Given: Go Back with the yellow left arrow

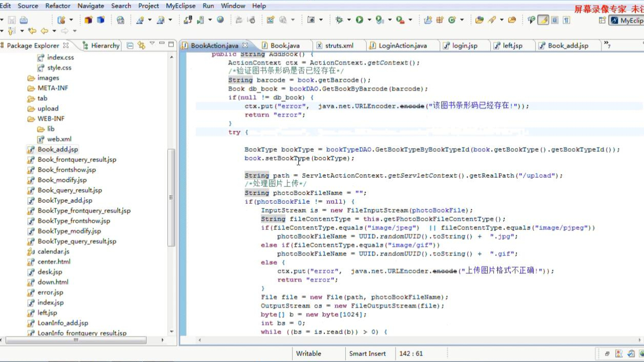Looking at the screenshot, I should 45,31.
